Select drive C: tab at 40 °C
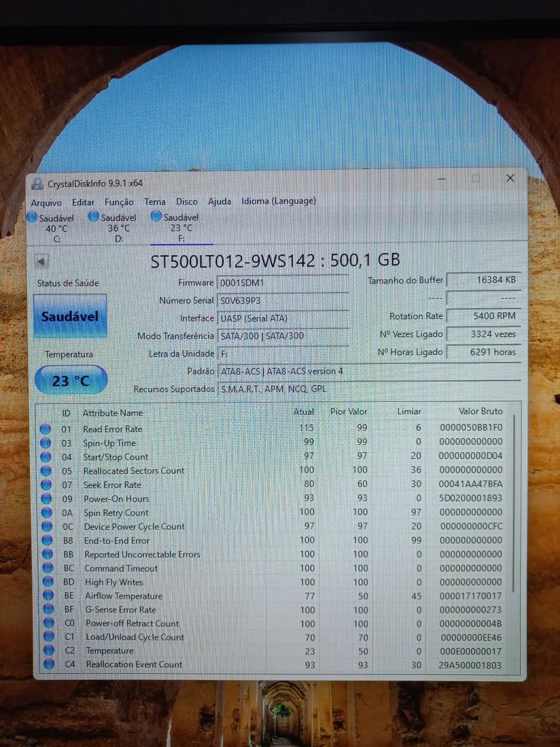The image size is (560, 747). [x=52, y=228]
